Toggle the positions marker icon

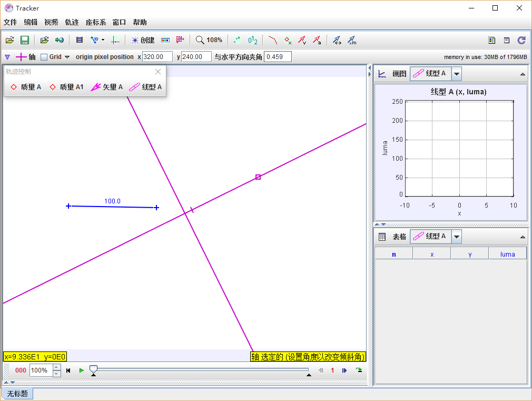[288, 40]
